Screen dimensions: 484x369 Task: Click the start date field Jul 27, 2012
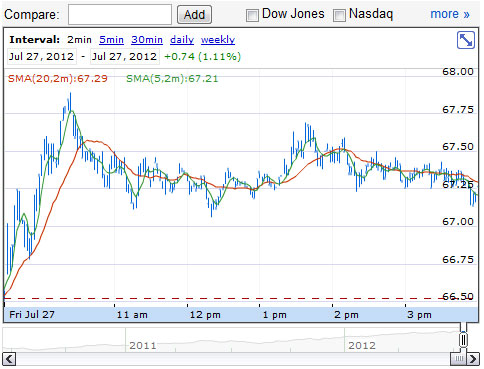coord(42,56)
